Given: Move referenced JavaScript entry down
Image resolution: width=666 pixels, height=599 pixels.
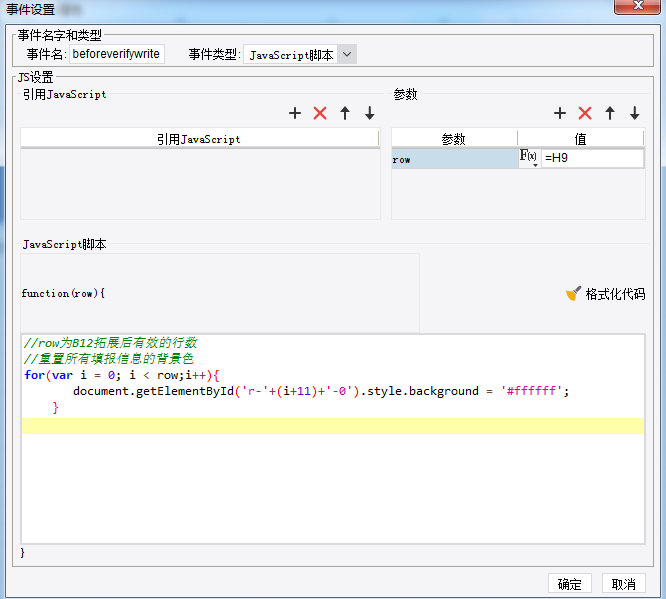Looking at the screenshot, I should point(370,114).
